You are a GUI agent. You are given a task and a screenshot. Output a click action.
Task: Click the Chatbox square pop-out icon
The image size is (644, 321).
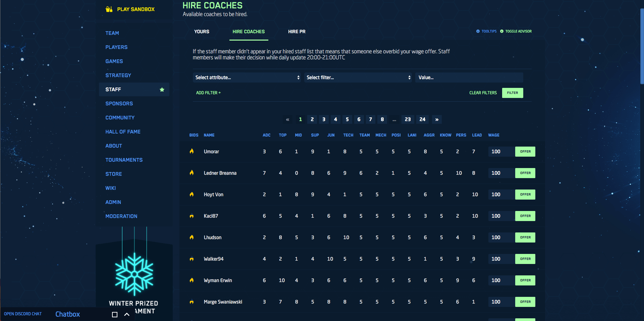point(115,314)
